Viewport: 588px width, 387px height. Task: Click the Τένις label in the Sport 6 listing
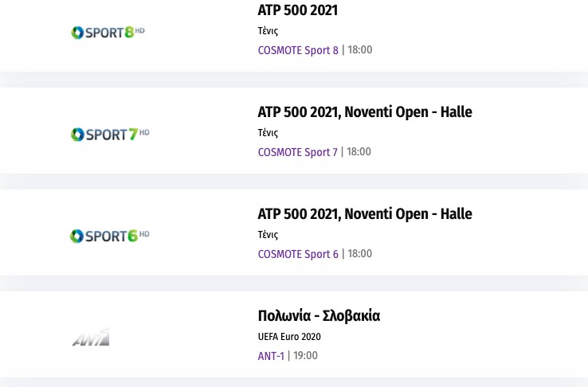tap(268, 235)
